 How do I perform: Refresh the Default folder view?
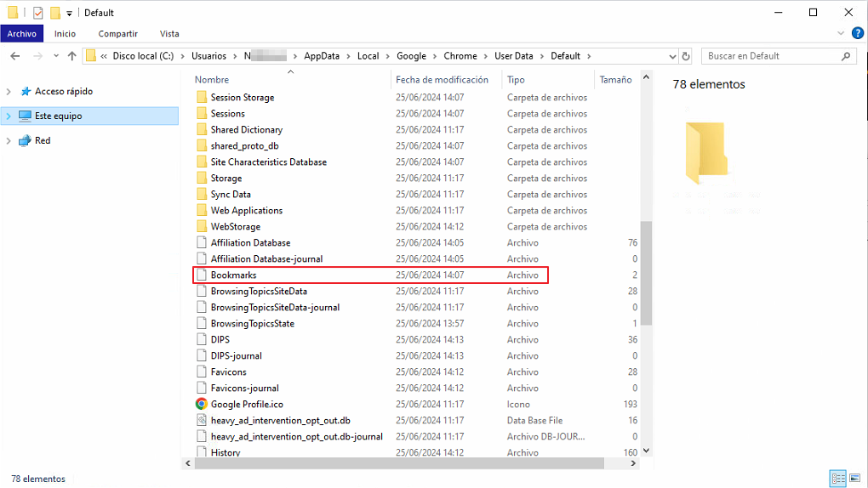point(686,56)
